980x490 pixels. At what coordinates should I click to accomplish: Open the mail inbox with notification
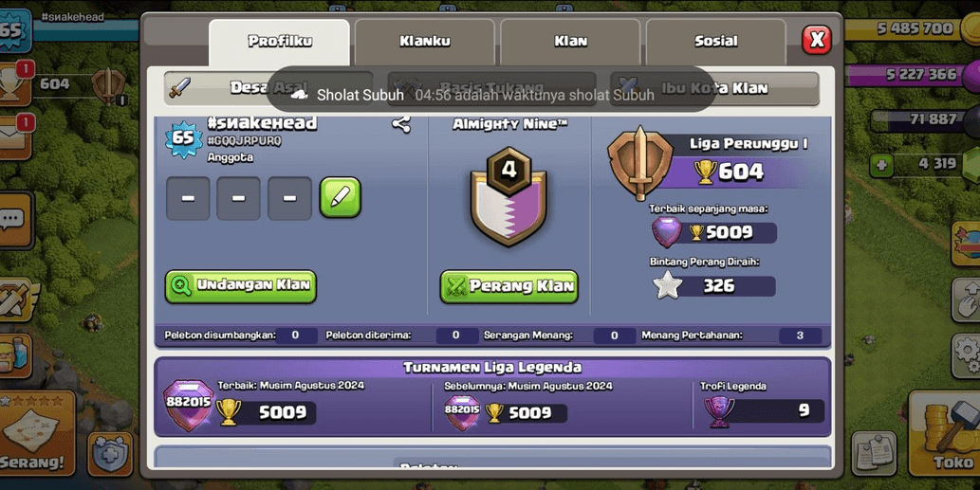[15, 138]
